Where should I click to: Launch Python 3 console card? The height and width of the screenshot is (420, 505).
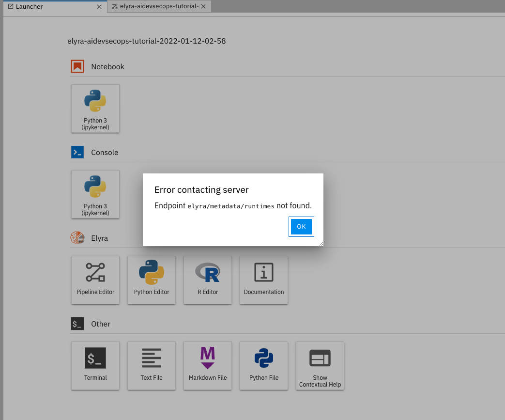point(95,194)
